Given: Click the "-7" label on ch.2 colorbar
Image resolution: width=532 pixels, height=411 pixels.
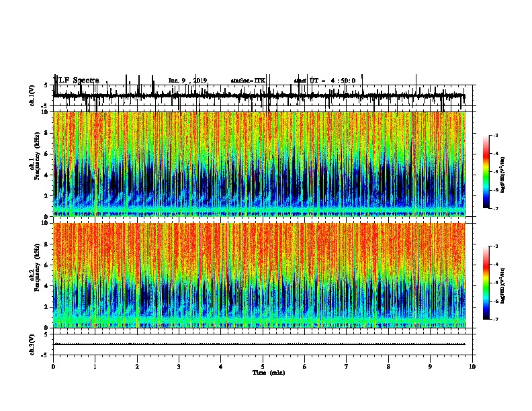Looking at the screenshot, I should coord(495,319).
